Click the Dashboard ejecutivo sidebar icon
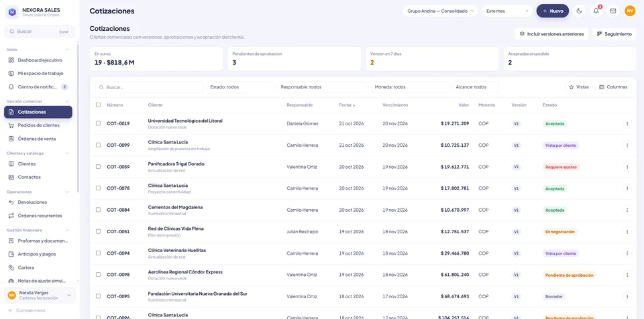This screenshot has height=319, width=644. tap(11, 60)
